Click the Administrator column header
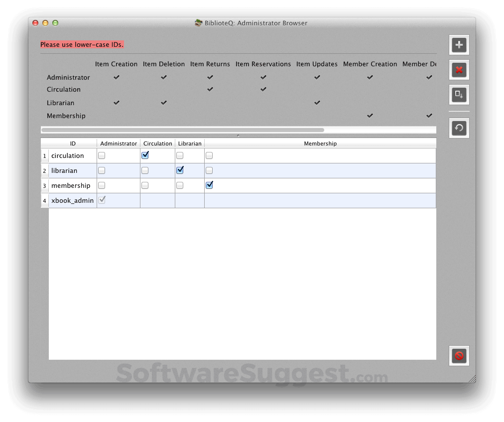Viewport: 504px width, 422px height. (118, 143)
